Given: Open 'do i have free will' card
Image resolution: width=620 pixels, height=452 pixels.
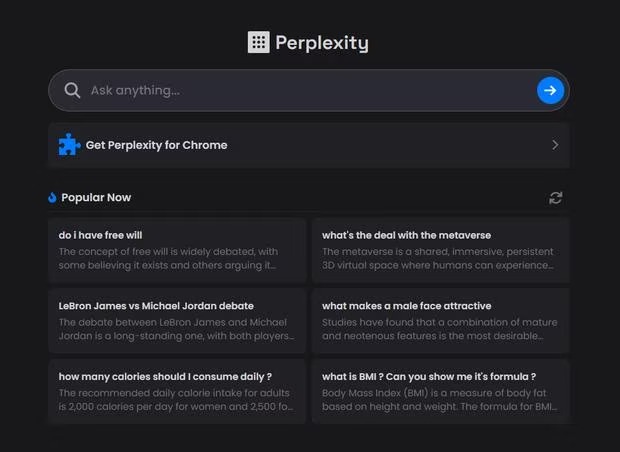Looking at the screenshot, I should tap(177, 250).
